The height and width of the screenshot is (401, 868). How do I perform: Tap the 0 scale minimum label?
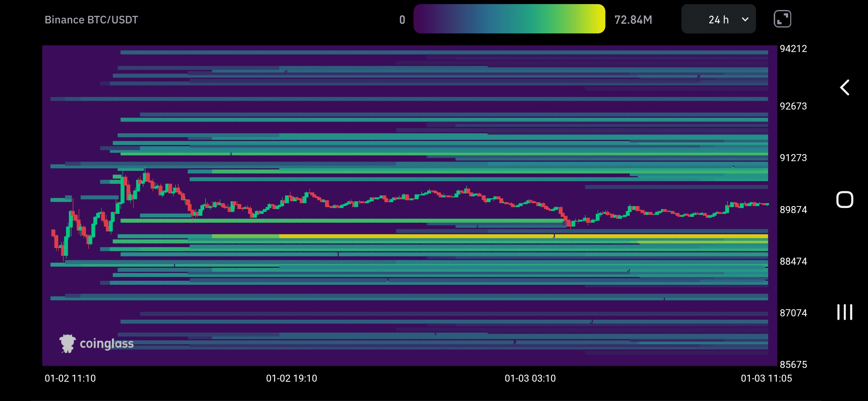[402, 20]
